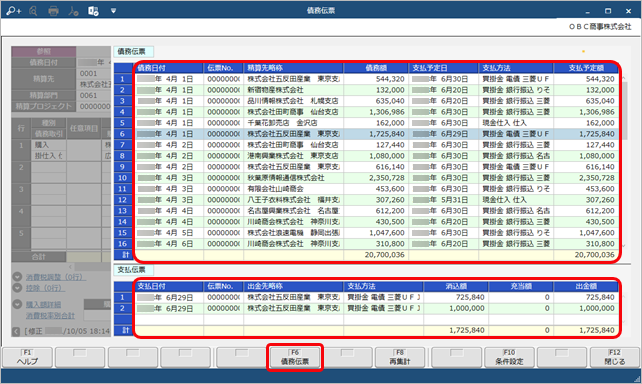Open the title bar toolbar dropdown arrow

[x=113, y=11]
